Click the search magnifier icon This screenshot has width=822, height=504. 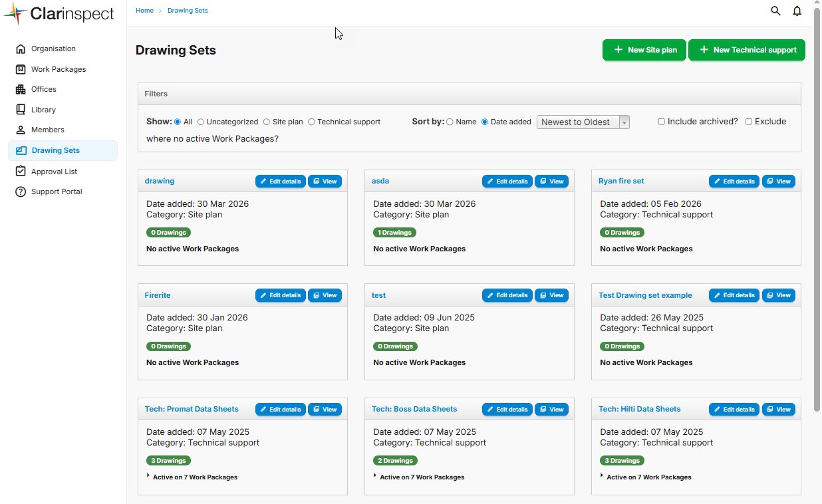coord(775,11)
